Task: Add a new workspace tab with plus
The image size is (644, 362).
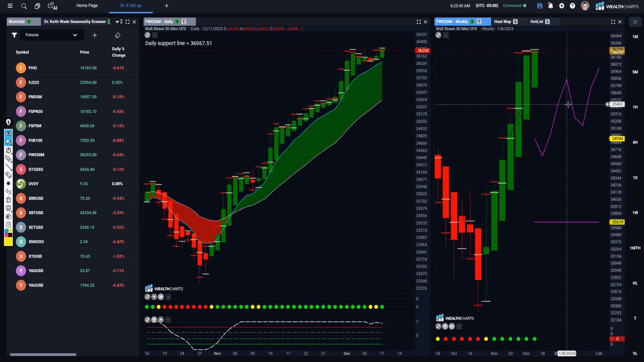Action: pos(167,6)
